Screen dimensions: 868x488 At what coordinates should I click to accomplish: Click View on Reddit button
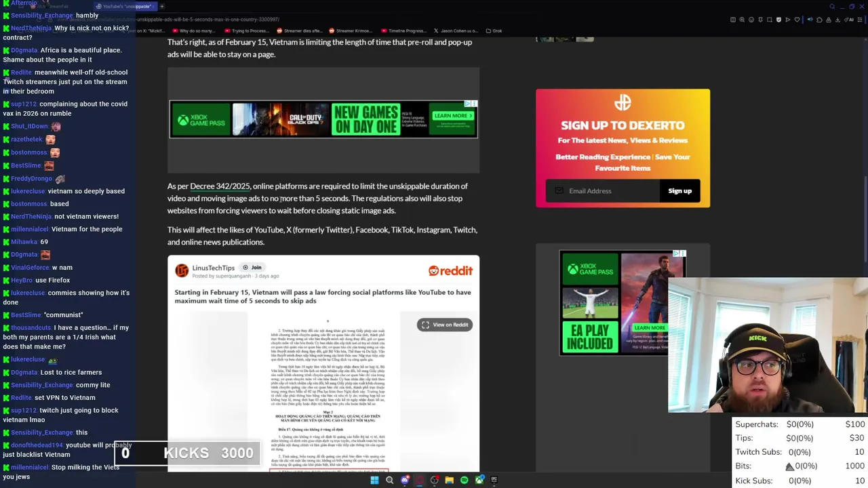click(444, 325)
